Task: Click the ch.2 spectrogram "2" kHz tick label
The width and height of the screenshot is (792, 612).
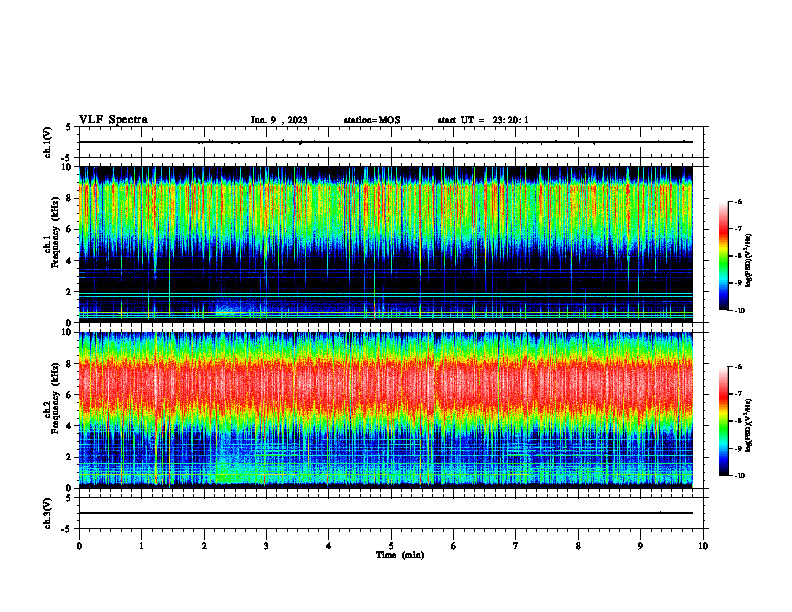Action: tap(70, 457)
